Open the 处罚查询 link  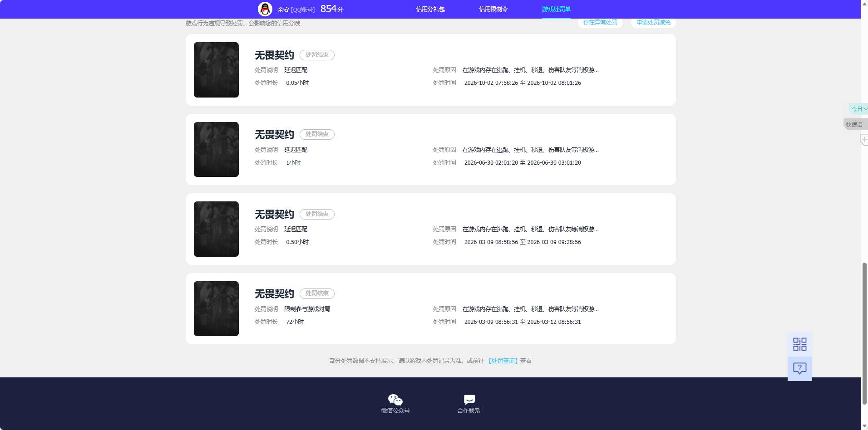503,361
